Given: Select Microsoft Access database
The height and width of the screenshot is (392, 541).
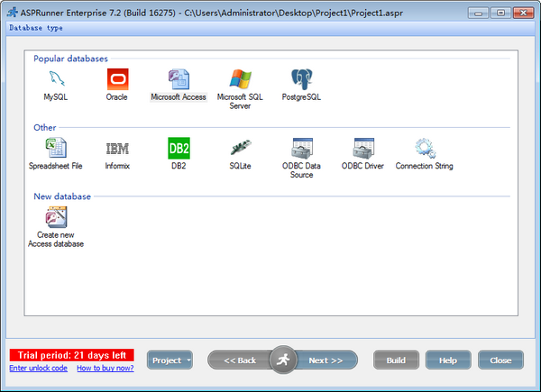Looking at the screenshot, I should point(179,79).
